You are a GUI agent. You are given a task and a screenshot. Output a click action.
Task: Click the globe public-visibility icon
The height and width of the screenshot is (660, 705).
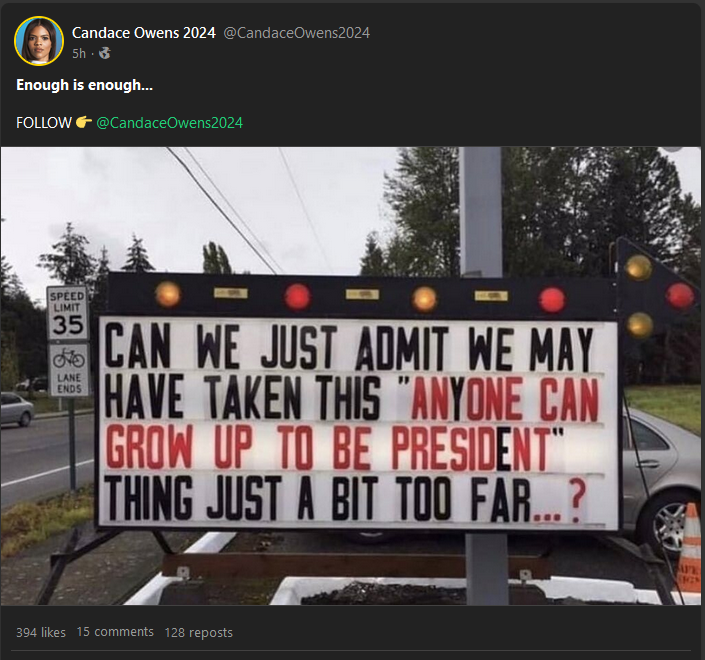[x=105, y=54]
